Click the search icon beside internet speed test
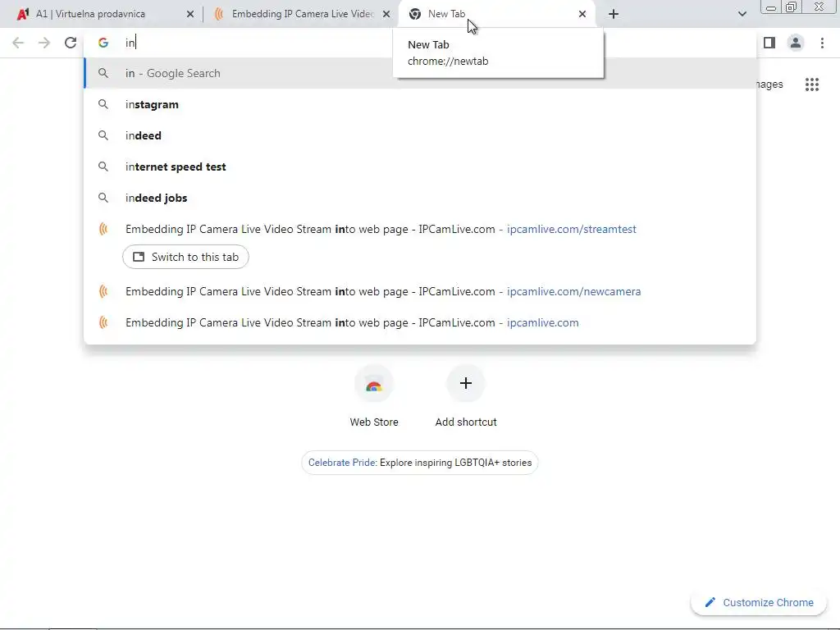Screen dimensions: 840x630 click(x=103, y=167)
